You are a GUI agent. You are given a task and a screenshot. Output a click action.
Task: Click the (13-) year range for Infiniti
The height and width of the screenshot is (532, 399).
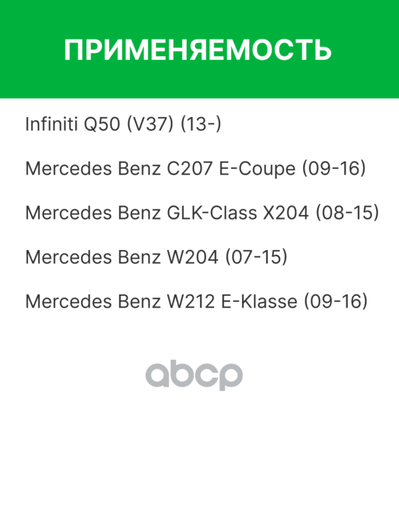point(201,124)
